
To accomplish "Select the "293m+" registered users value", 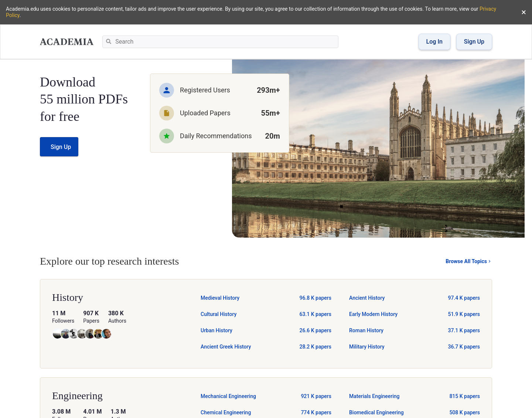I will [269, 90].
